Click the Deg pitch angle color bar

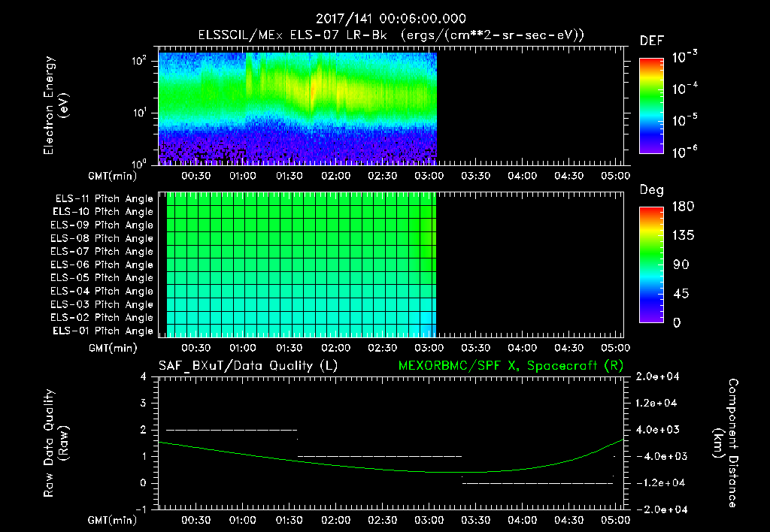(x=651, y=264)
